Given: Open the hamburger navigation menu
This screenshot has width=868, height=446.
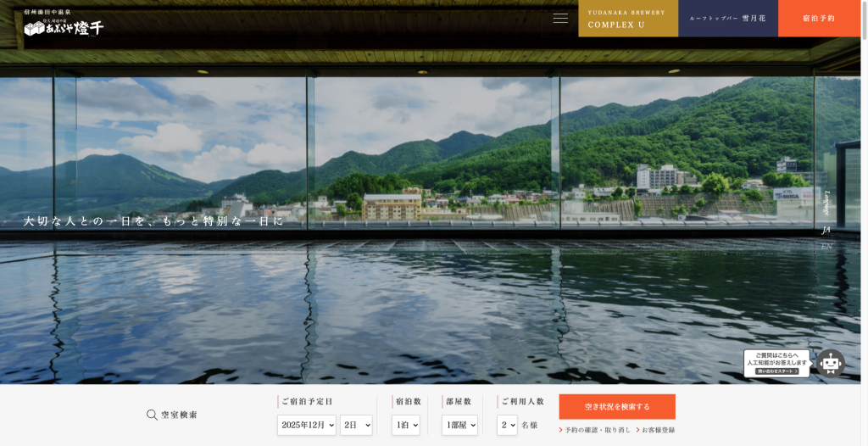Looking at the screenshot, I should [x=560, y=18].
